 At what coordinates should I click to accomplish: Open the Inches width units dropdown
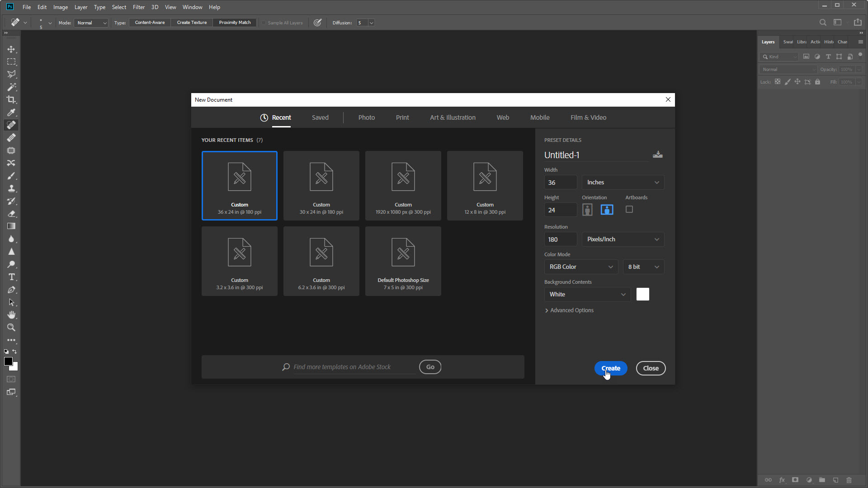point(623,183)
